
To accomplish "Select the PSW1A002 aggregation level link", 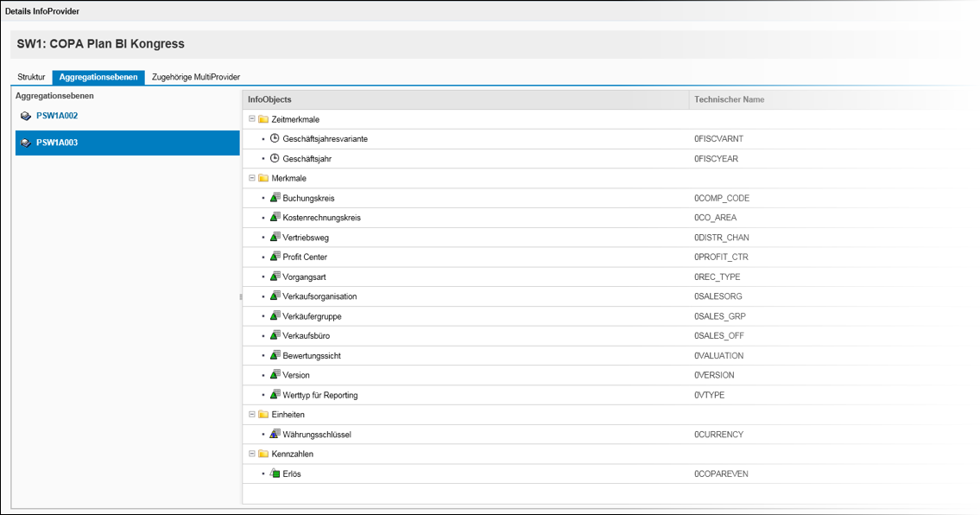I will 57,116.
